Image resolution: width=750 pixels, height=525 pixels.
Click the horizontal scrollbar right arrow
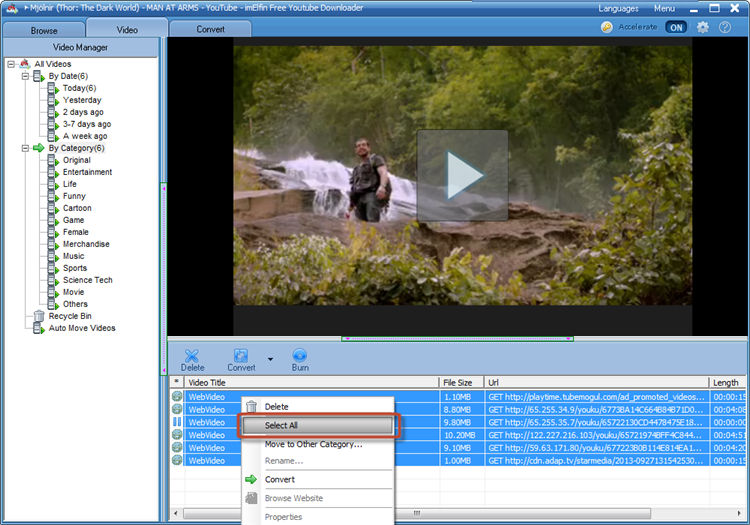tap(740, 513)
